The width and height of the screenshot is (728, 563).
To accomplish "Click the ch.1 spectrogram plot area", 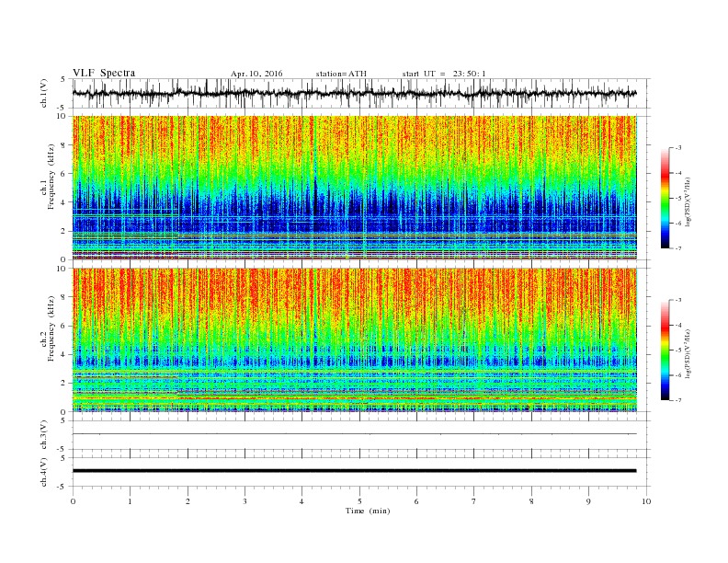I will [x=355, y=188].
